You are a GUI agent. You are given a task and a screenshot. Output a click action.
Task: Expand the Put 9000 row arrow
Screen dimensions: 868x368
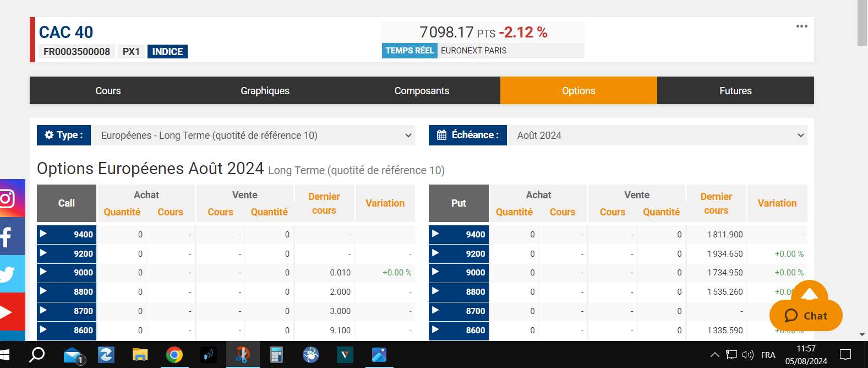pos(435,272)
